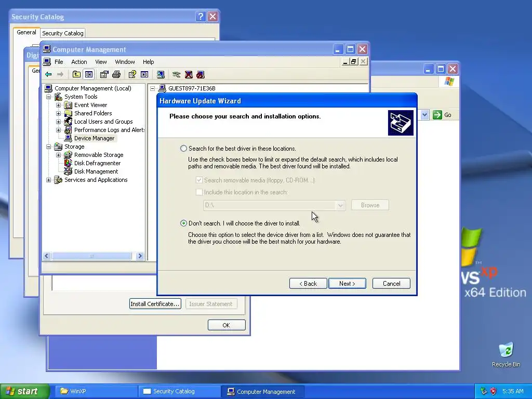Click the Install Certificate button
Image resolution: width=532 pixels, height=399 pixels.
pyautogui.click(x=155, y=303)
